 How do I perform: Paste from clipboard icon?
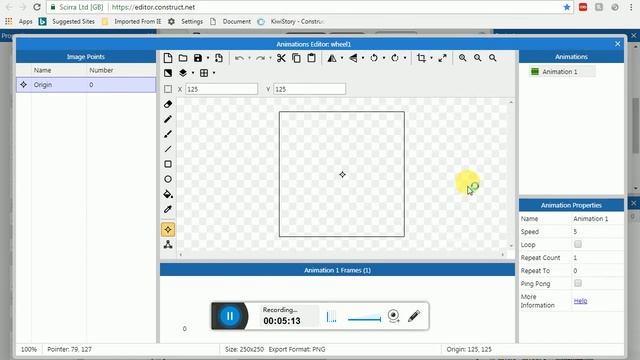[311, 58]
